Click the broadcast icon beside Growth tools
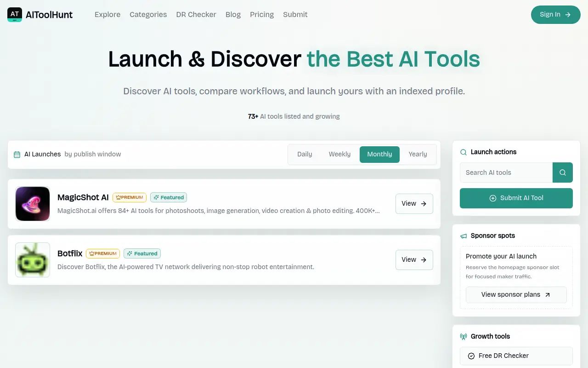The image size is (588, 368). (x=464, y=337)
